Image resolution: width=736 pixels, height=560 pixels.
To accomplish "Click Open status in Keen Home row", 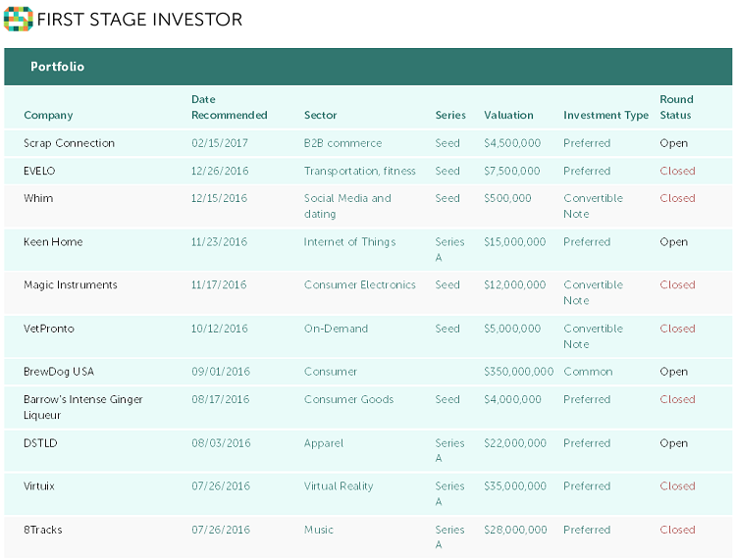I will point(673,242).
